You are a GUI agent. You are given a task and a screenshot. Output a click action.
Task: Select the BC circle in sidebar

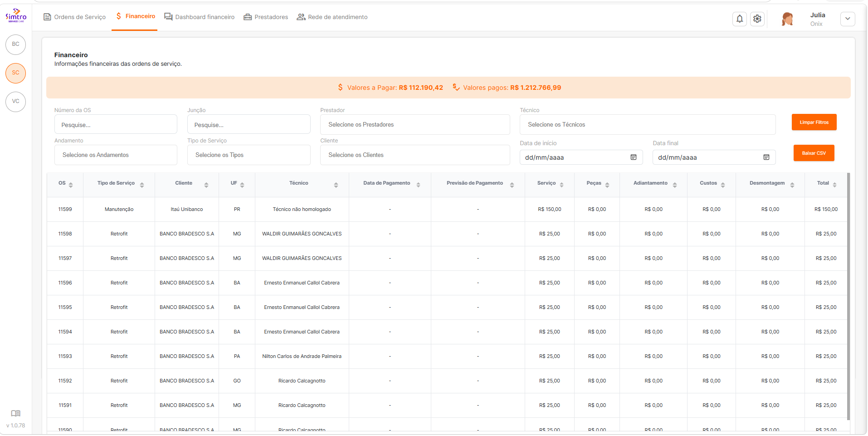(x=16, y=44)
